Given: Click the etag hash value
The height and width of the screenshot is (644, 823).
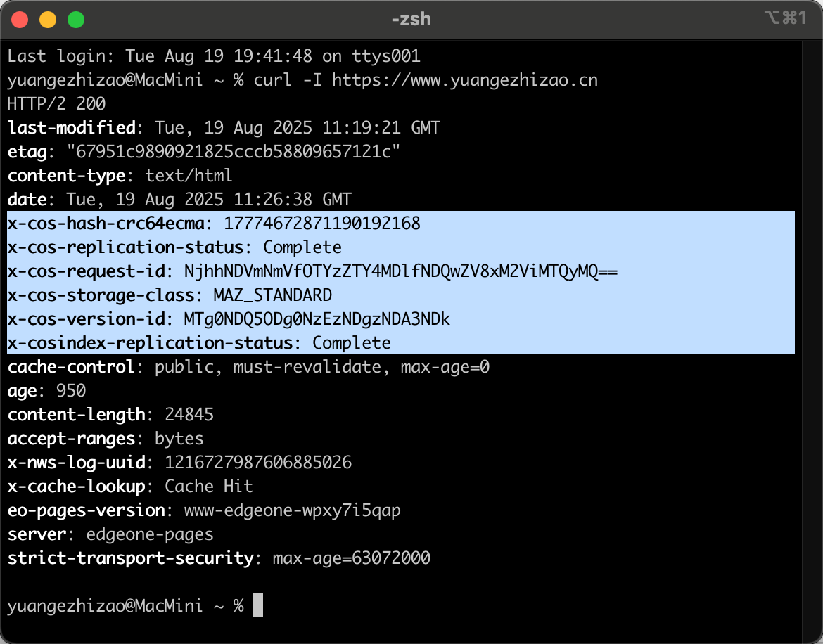Looking at the screenshot, I should (x=233, y=152).
